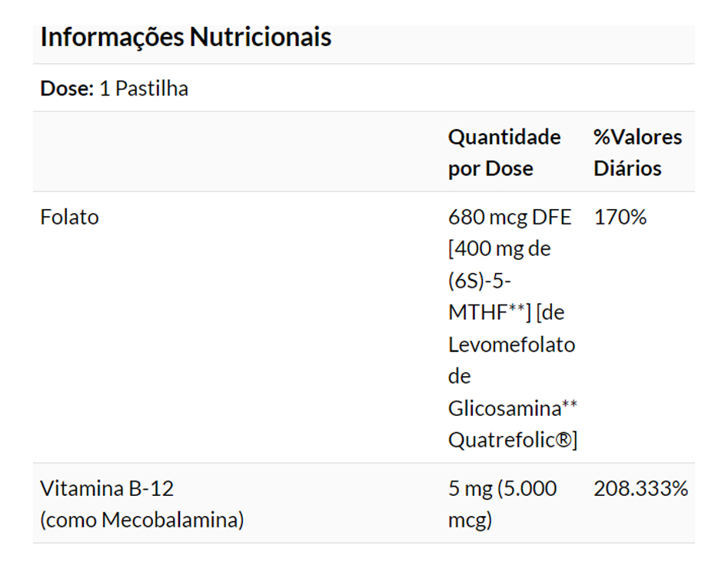The image size is (728, 569).
Task: Click the '[400 mg de' line
Action: point(499,249)
